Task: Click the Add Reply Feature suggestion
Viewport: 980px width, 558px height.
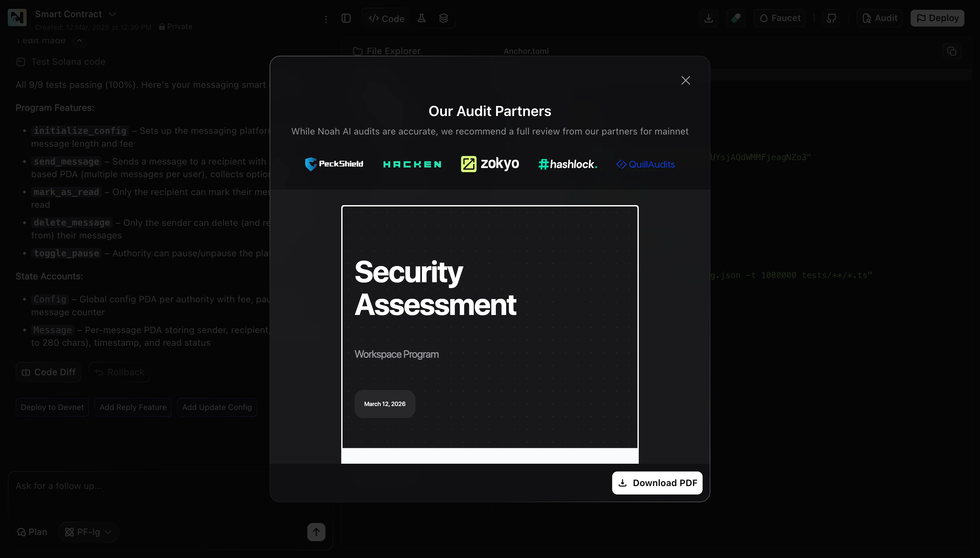Action: click(133, 407)
